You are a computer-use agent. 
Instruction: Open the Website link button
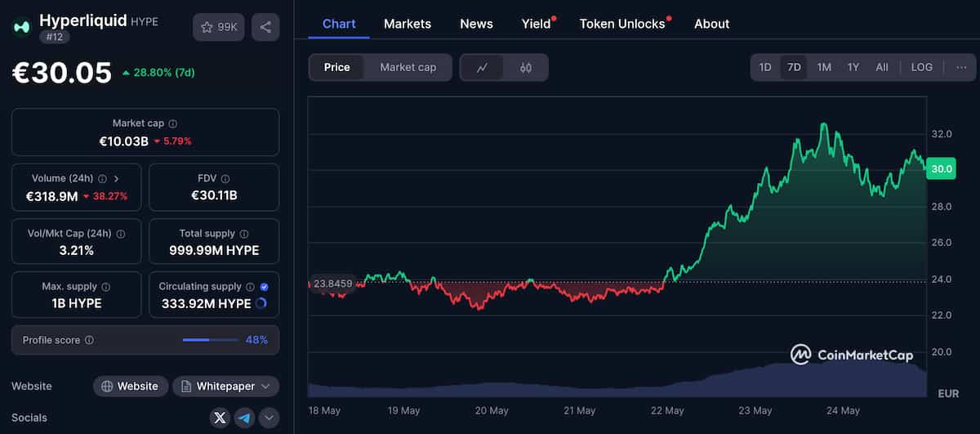[131, 386]
